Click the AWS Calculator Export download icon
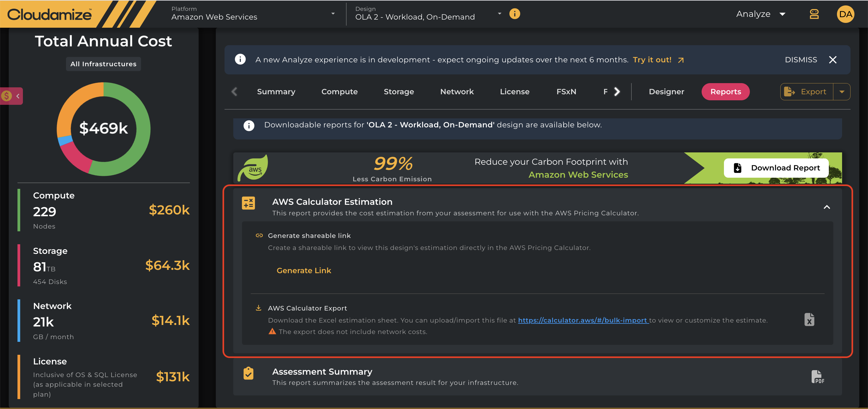868x409 pixels. [259, 308]
